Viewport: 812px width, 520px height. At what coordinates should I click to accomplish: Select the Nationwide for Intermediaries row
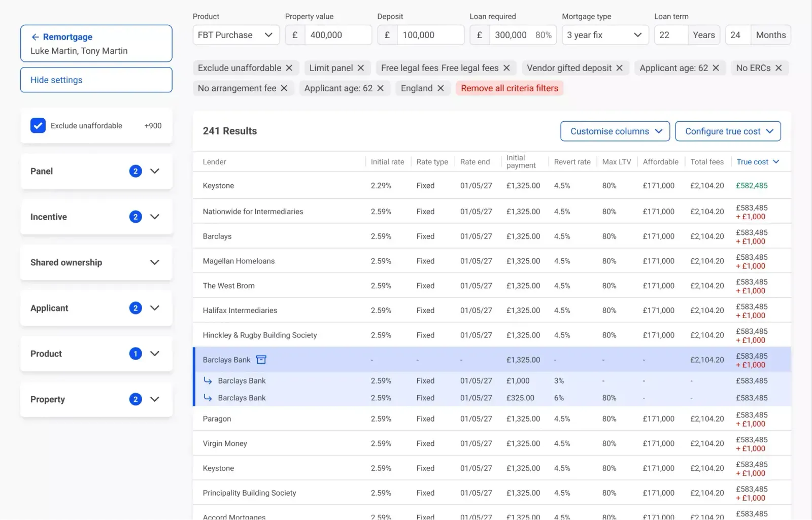coord(492,212)
